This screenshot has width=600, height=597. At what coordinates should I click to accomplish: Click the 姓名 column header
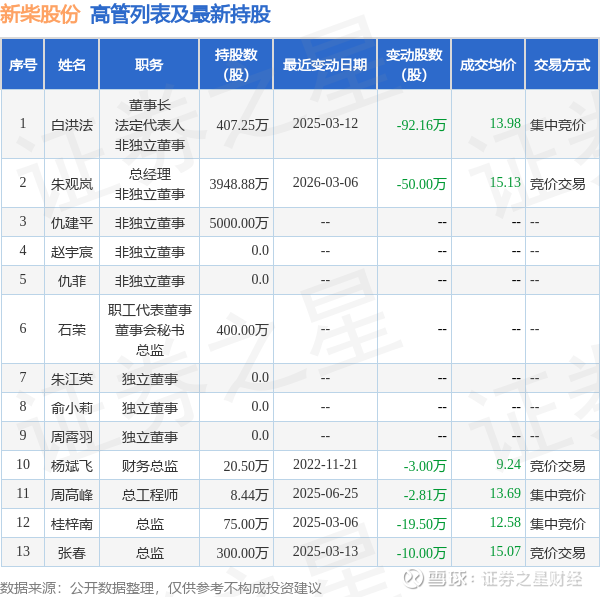point(72,65)
